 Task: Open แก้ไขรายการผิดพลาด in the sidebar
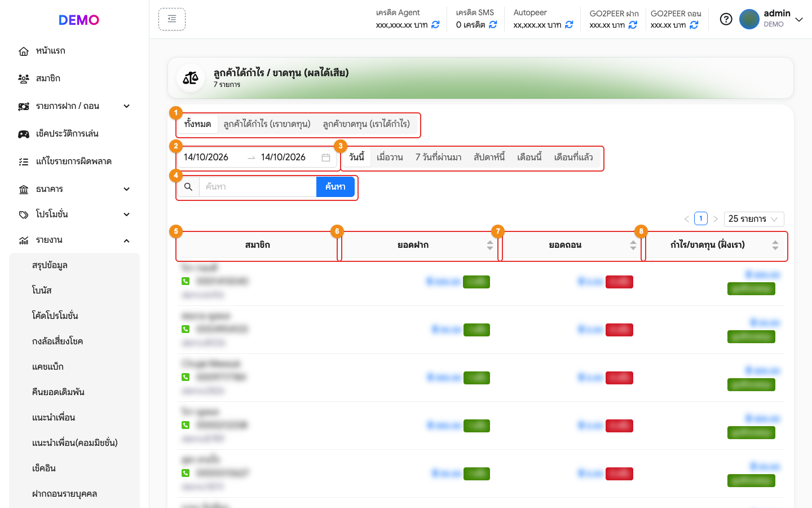click(74, 161)
